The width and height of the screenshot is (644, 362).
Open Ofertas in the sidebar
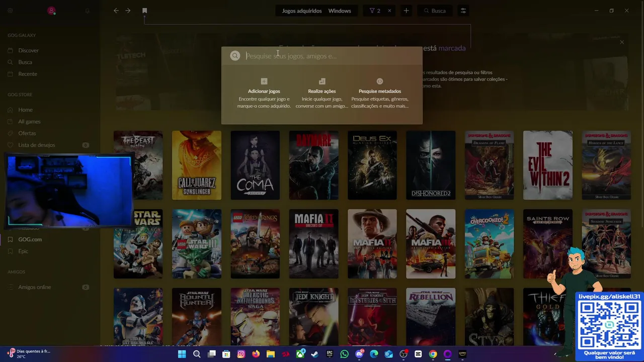pyautogui.click(x=27, y=133)
